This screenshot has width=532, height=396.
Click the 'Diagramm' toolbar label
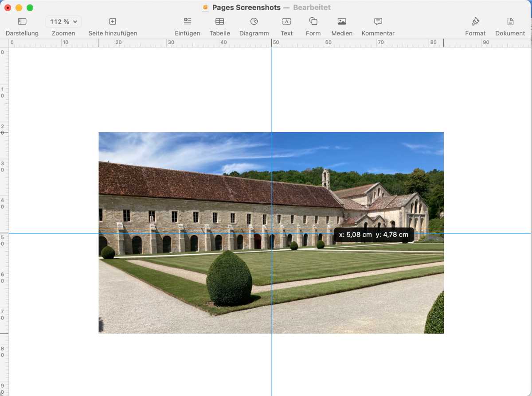(x=254, y=33)
